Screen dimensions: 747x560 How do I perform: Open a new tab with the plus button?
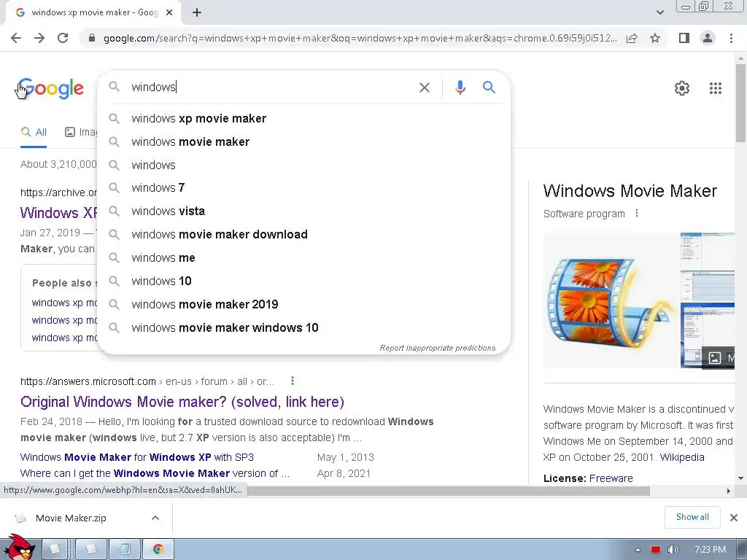click(x=197, y=13)
